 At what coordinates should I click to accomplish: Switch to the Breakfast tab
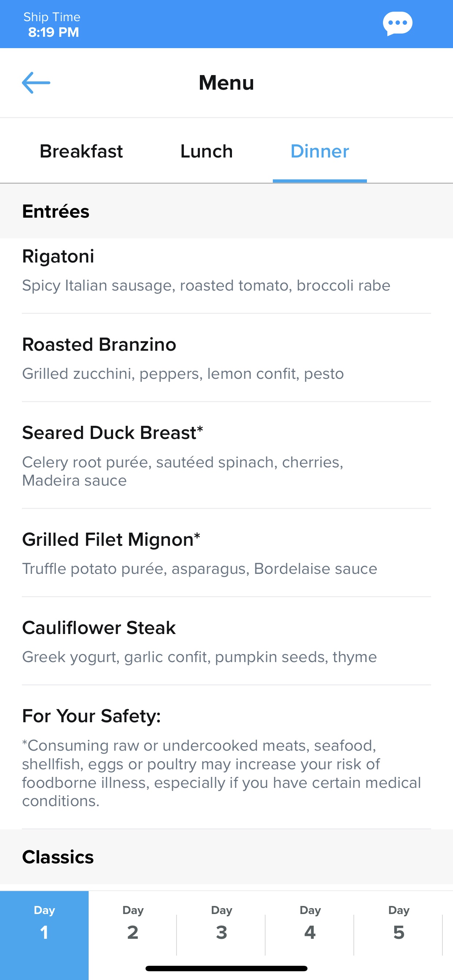pos(81,151)
